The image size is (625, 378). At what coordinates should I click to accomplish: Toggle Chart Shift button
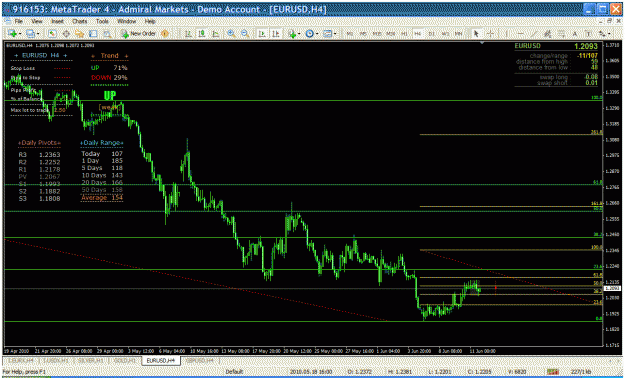pos(275,34)
